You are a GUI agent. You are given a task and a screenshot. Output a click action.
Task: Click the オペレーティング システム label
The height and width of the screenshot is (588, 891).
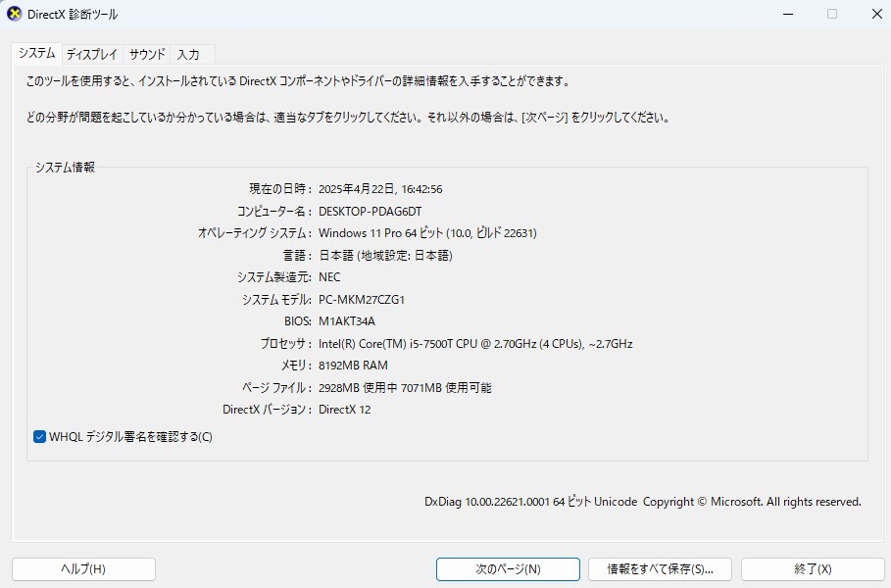point(255,233)
